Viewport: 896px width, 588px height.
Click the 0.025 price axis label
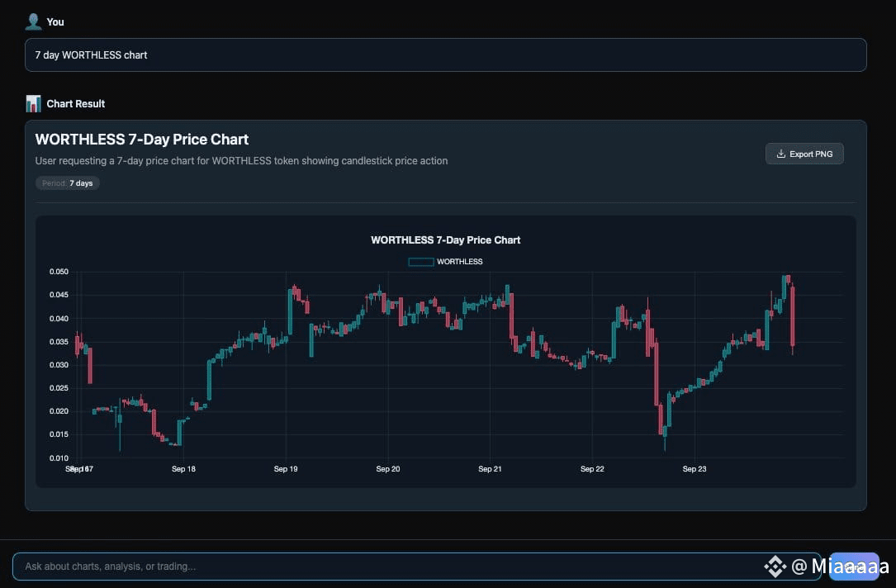[x=59, y=388]
